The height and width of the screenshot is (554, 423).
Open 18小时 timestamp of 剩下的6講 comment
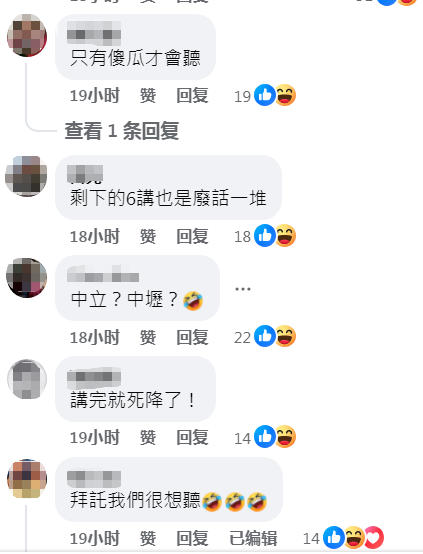coord(95,236)
